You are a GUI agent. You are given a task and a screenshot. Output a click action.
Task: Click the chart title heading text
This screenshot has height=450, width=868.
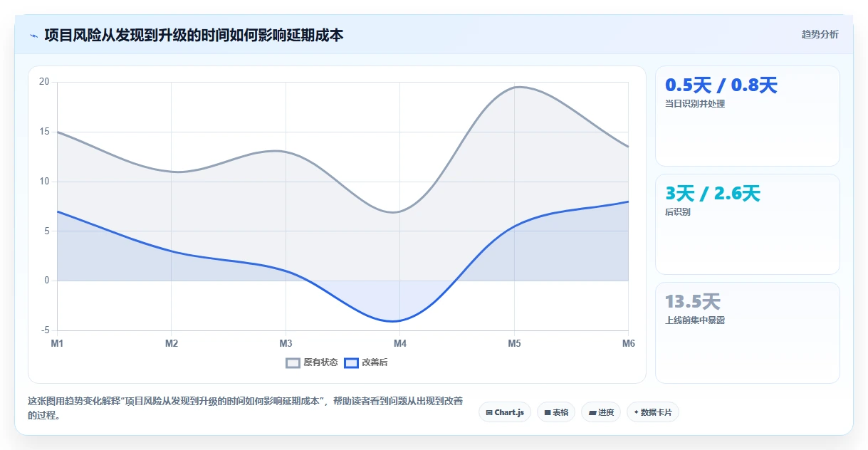point(194,35)
